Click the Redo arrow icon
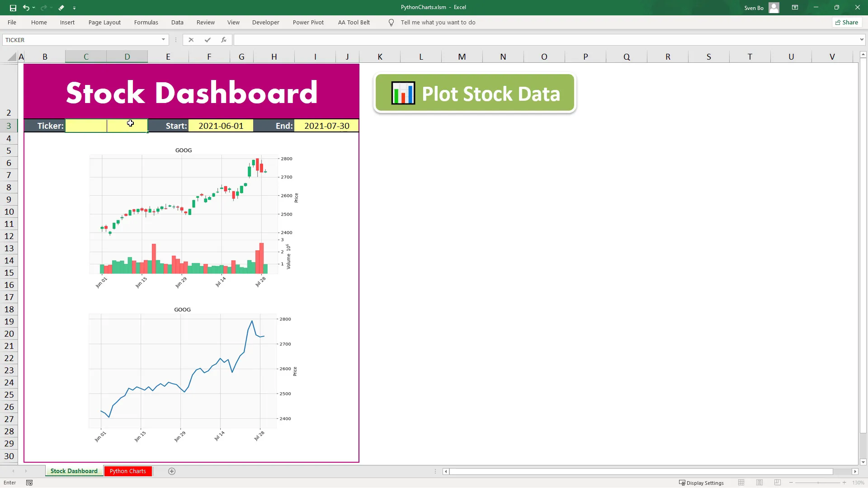This screenshot has height=488, width=868. point(43,8)
